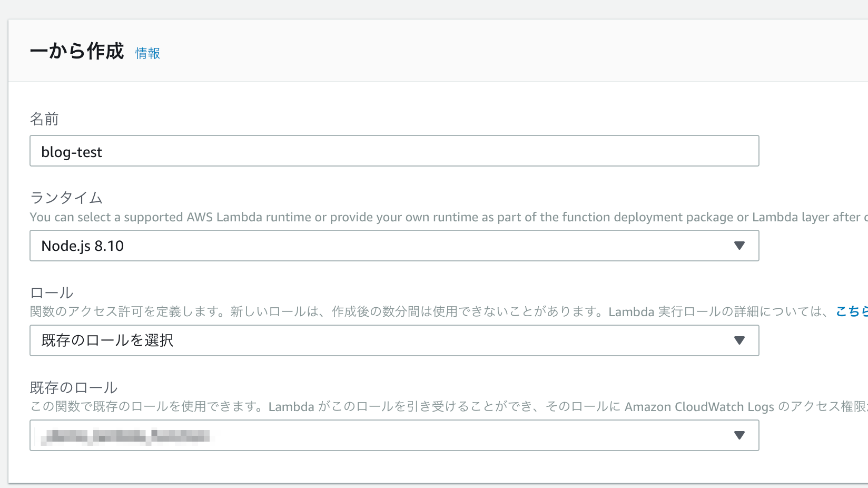
Task: Click the 名前 field label
Action: pyautogui.click(x=44, y=119)
